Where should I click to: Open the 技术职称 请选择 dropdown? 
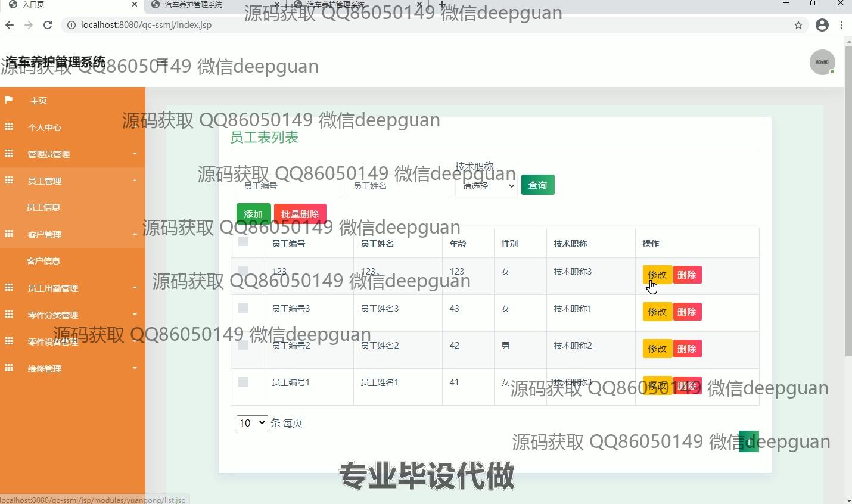[x=486, y=186]
